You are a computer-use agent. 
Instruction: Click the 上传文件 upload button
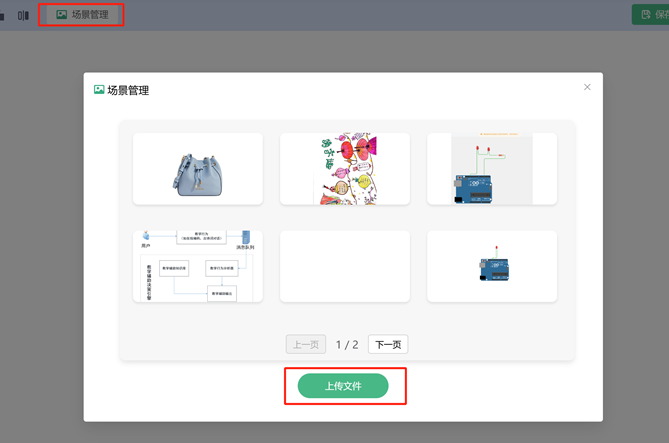pos(343,386)
